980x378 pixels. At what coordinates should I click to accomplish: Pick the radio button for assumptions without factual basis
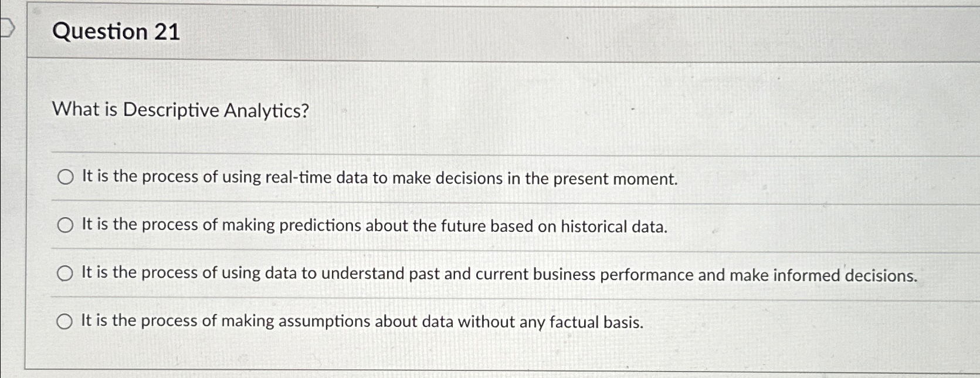tap(65, 320)
